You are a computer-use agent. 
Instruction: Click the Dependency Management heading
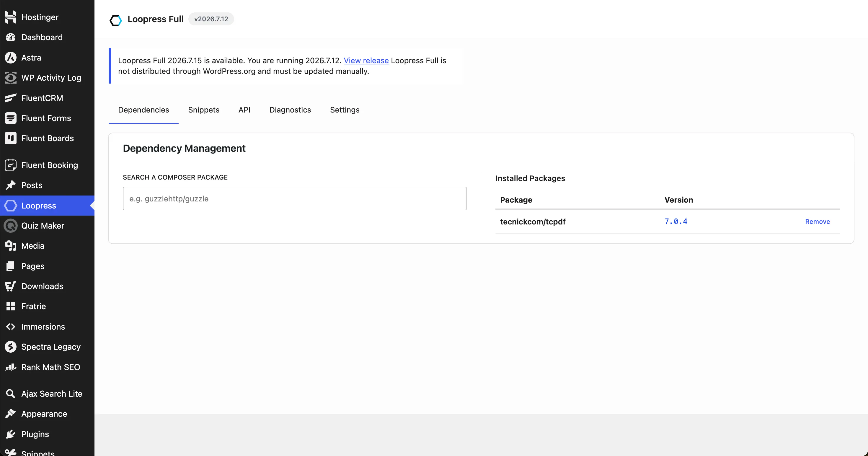click(x=184, y=148)
